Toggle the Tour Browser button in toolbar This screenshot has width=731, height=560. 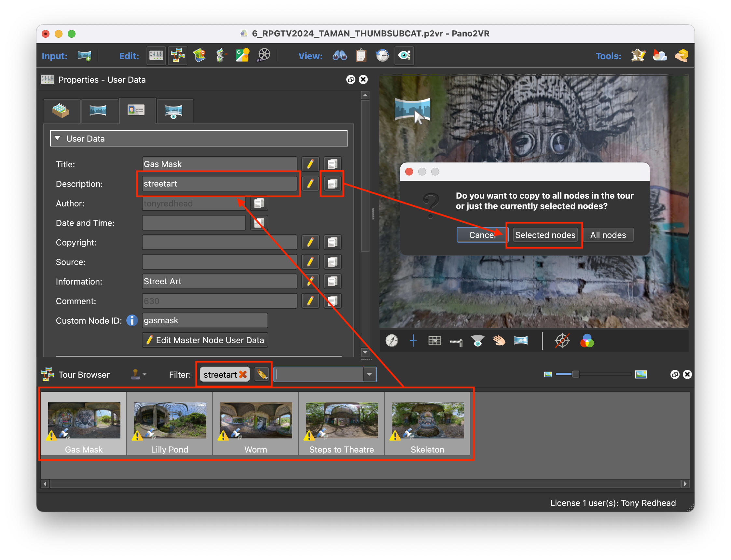pos(178,56)
